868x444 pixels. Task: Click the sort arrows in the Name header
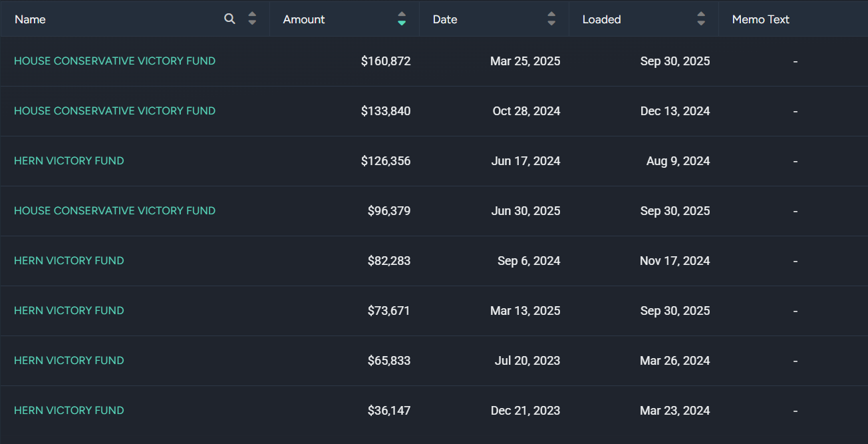coord(252,19)
